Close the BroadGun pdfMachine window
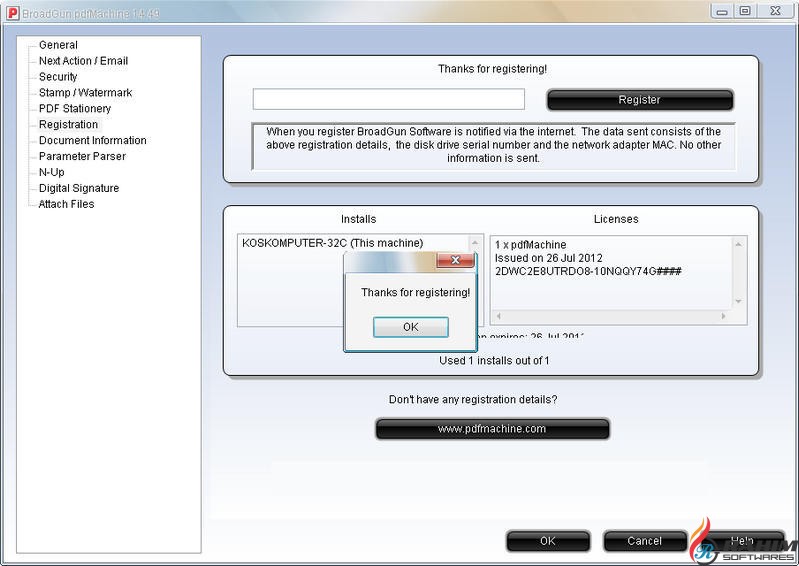 [x=776, y=11]
